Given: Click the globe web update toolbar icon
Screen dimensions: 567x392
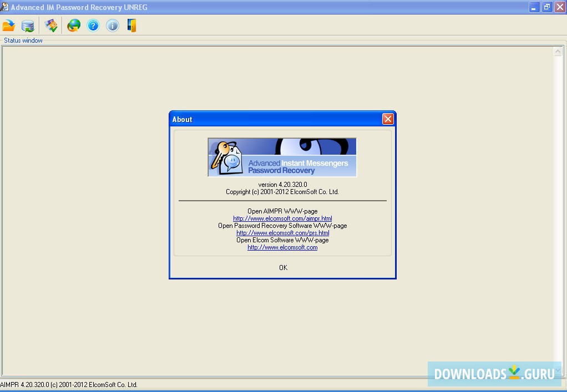Looking at the screenshot, I should tap(74, 26).
